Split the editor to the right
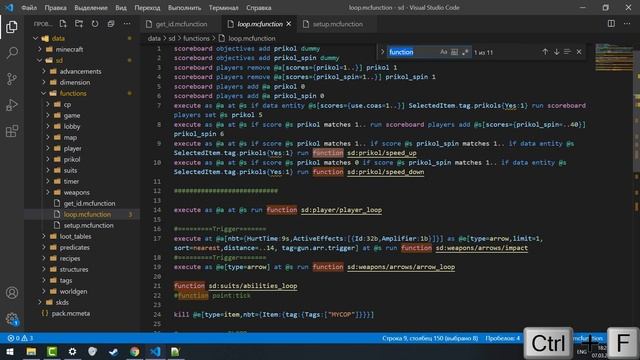The height and width of the screenshot is (360, 640). (x=611, y=24)
